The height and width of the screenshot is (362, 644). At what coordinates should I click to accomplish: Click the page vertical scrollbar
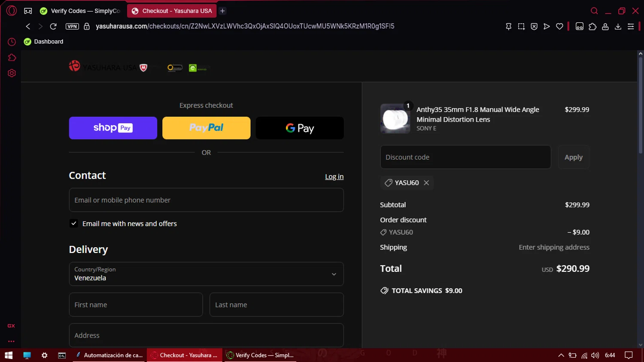pos(641,105)
